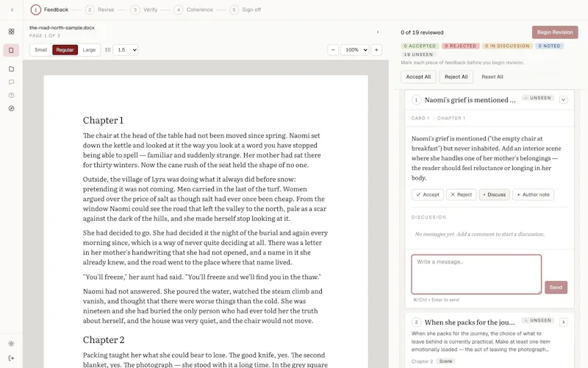Open the comments chat sidebar icon
Viewport: 588px width, 368px height.
tap(11, 82)
